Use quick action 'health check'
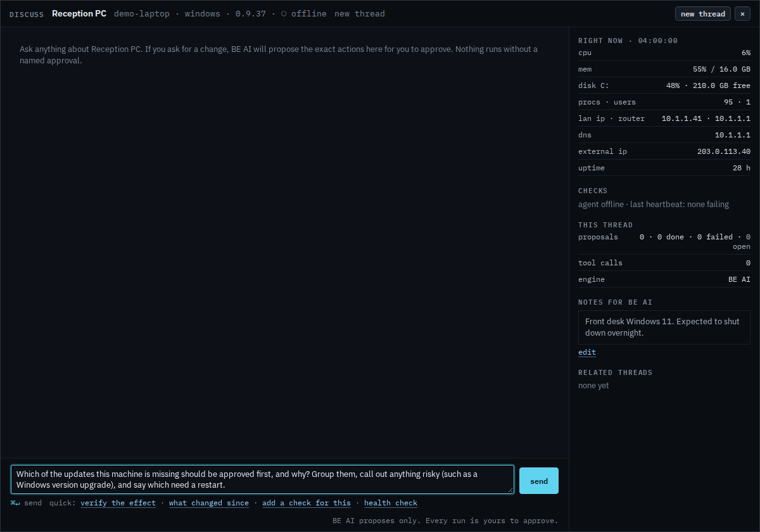Viewport: 760px width, 532px height. click(391, 503)
